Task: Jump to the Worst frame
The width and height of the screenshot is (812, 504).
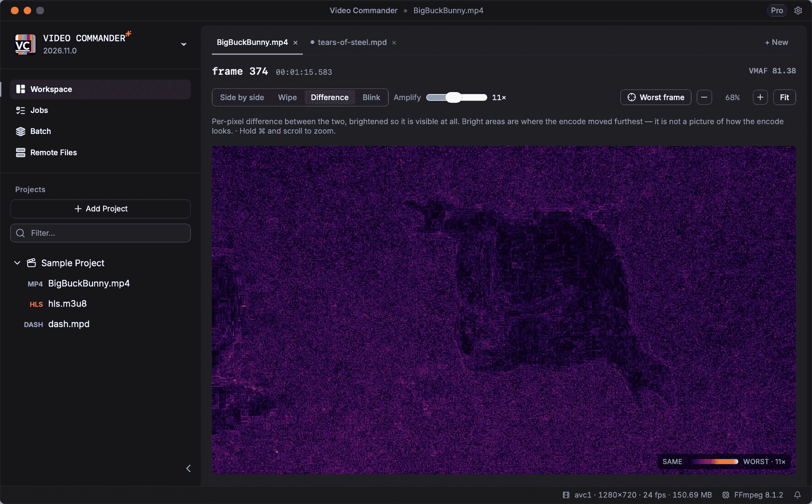Action: pos(656,97)
